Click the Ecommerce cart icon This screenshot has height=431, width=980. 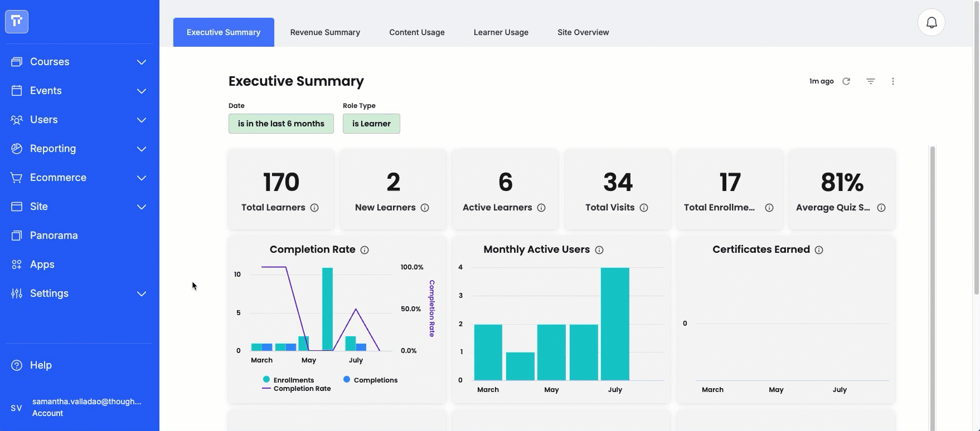tap(17, 178)
